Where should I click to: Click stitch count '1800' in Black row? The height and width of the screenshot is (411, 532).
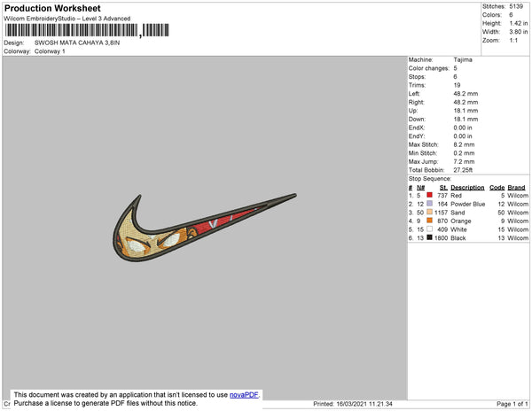pos(441,238)
